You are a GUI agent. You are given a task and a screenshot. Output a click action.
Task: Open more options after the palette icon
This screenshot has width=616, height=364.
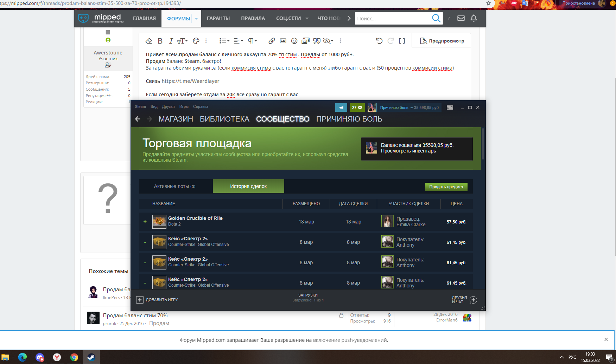206,41
